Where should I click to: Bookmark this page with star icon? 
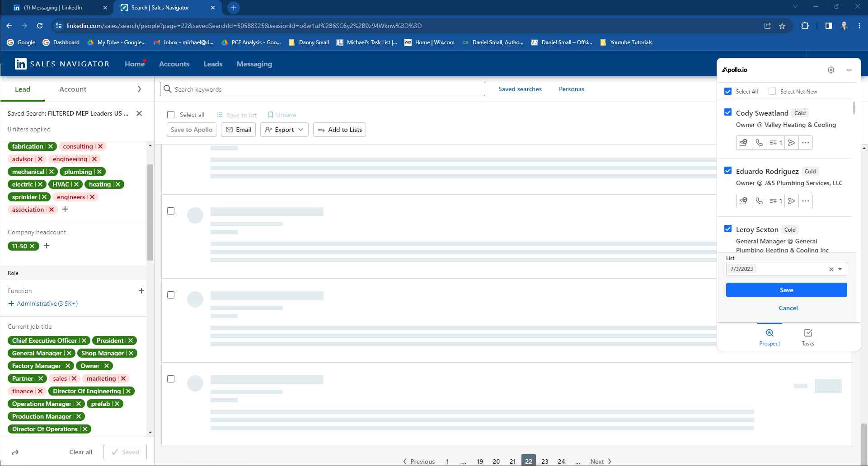click(x=782, y=26)
